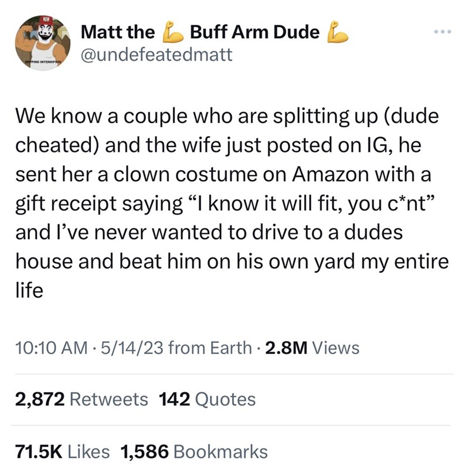The height and width of the screenshot is (476, 469).
Task: Click the word "life" ending the tweet
Action: pos(33,288)
